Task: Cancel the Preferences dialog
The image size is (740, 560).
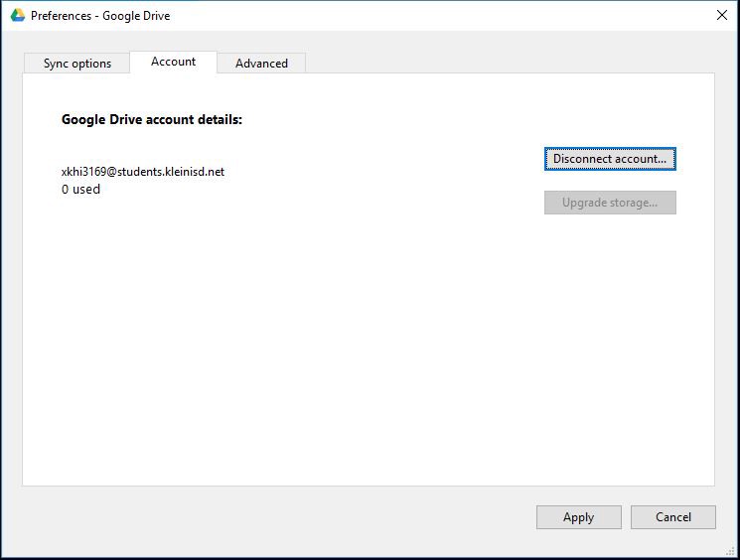Action: coord(673,517)
